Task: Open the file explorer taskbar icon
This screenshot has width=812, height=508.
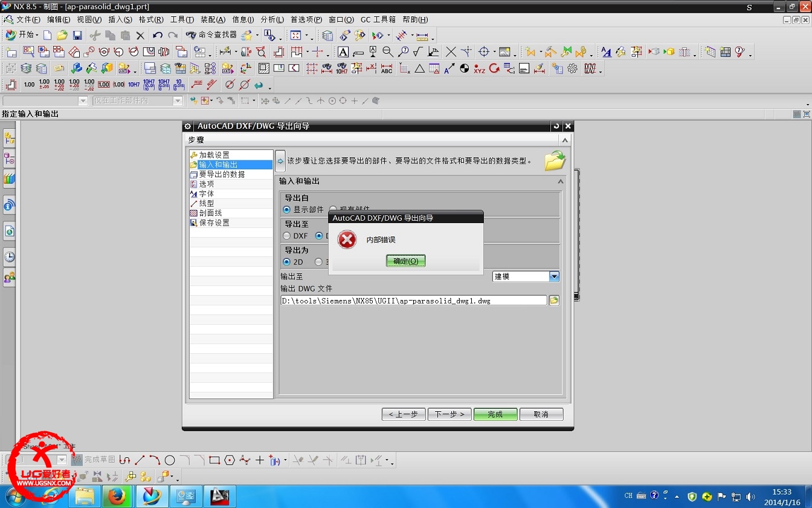Action: [x=85, y=497]
